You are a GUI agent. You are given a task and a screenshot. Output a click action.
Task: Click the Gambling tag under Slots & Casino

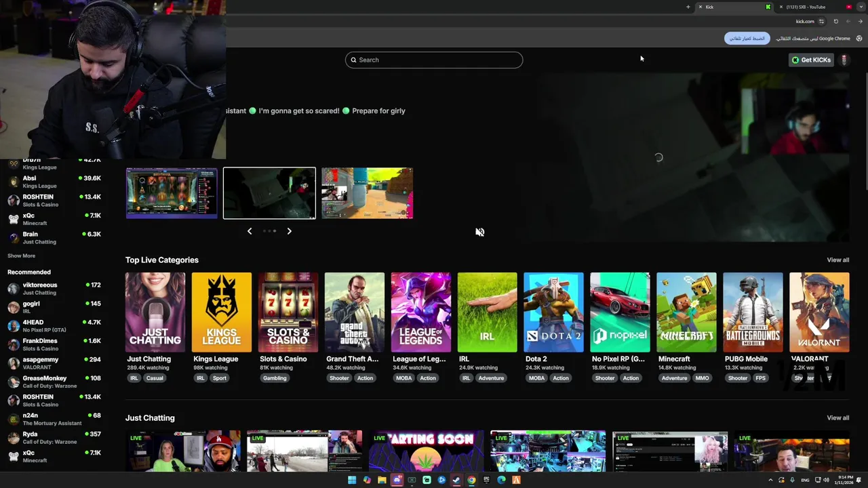(275, 378)
